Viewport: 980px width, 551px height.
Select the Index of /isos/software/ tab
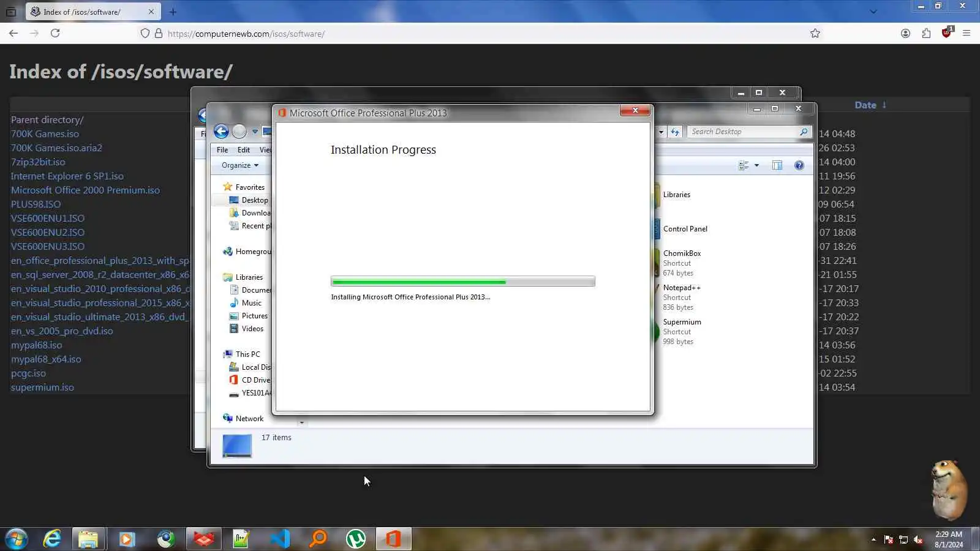tap(94, 12)
